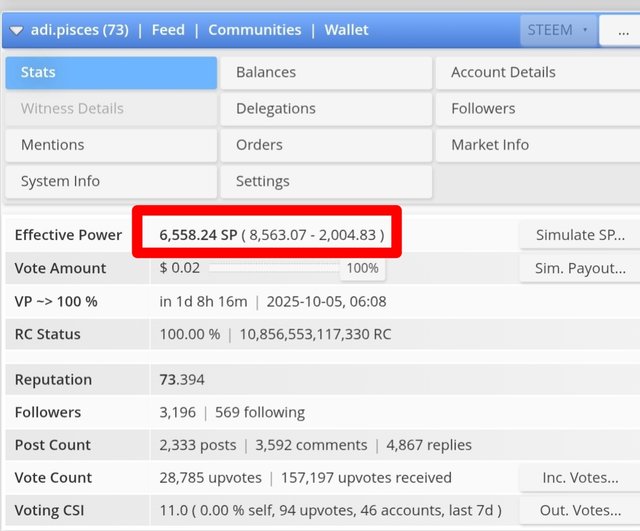Viewport: 640px width, 531px height.
Task: Open the Feed link
Action: tap(168, 30)
